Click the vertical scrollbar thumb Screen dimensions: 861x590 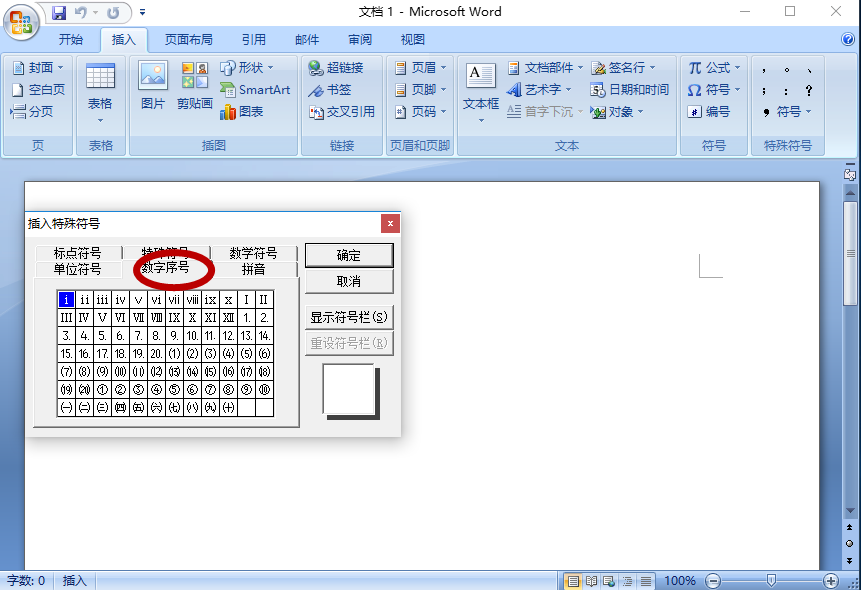click(x=850, y=253)
